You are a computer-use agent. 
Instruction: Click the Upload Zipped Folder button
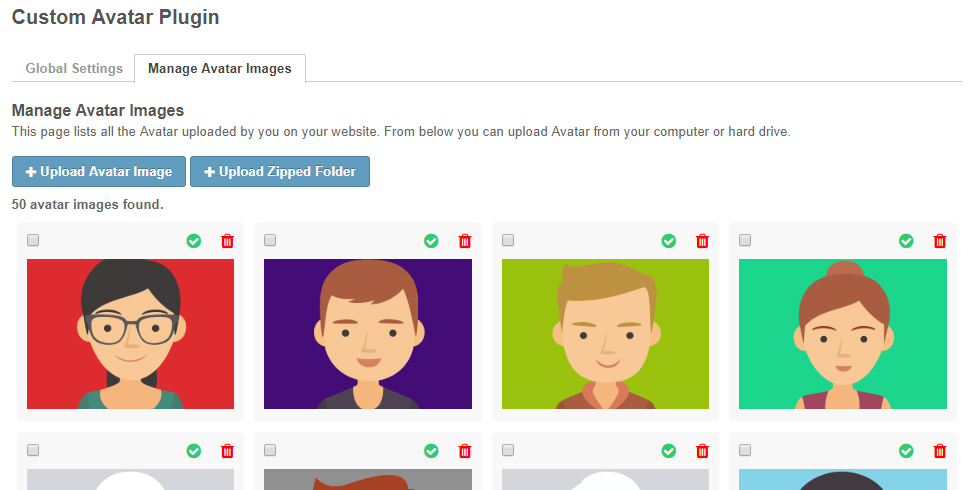[x=280, y=171]
